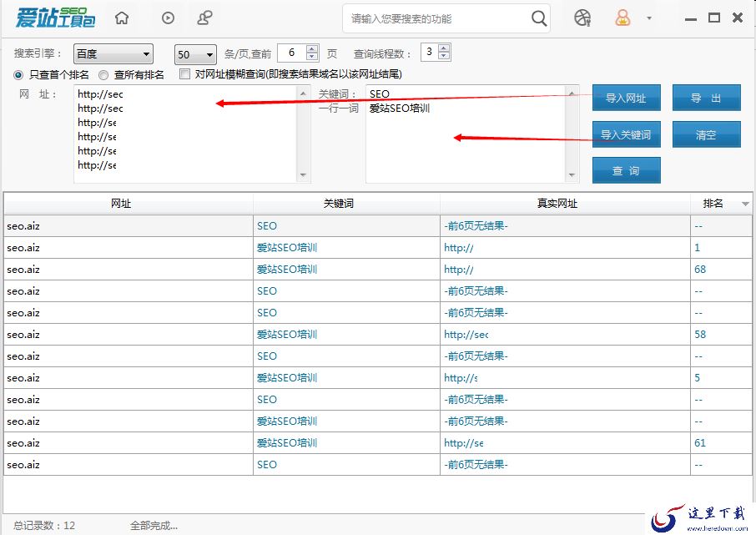Open the 搜索引擎 百度 dropdown

point(113,53)
